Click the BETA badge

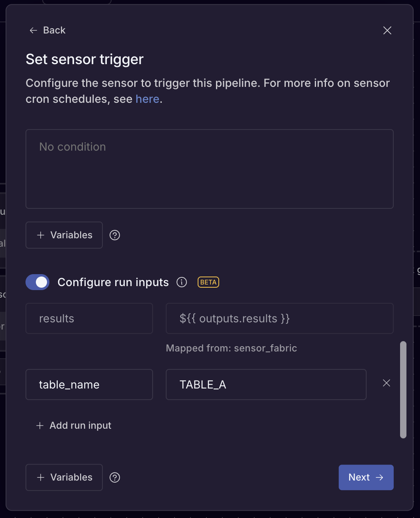208,282
